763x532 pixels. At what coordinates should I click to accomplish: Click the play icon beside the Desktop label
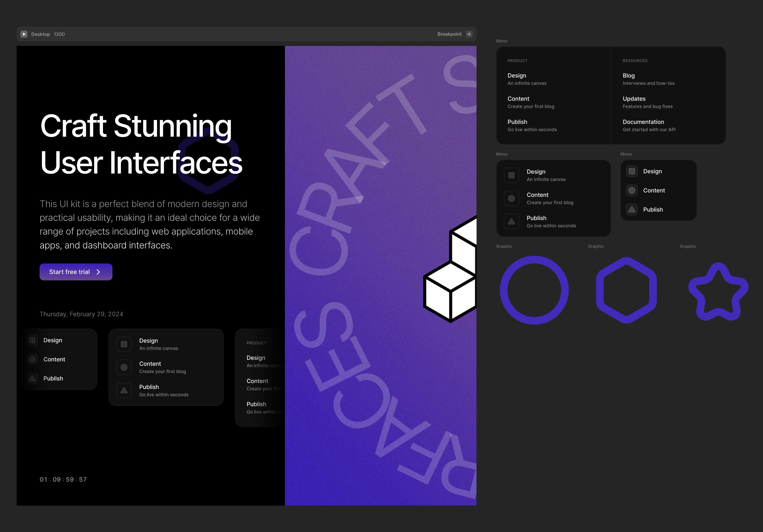(x=24, y=34)
